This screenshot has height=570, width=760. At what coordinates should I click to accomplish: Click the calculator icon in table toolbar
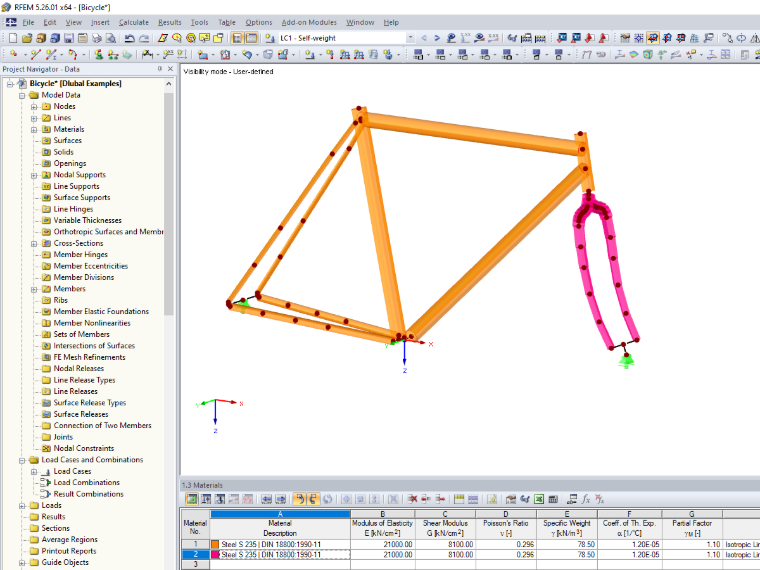coord(553,499)
